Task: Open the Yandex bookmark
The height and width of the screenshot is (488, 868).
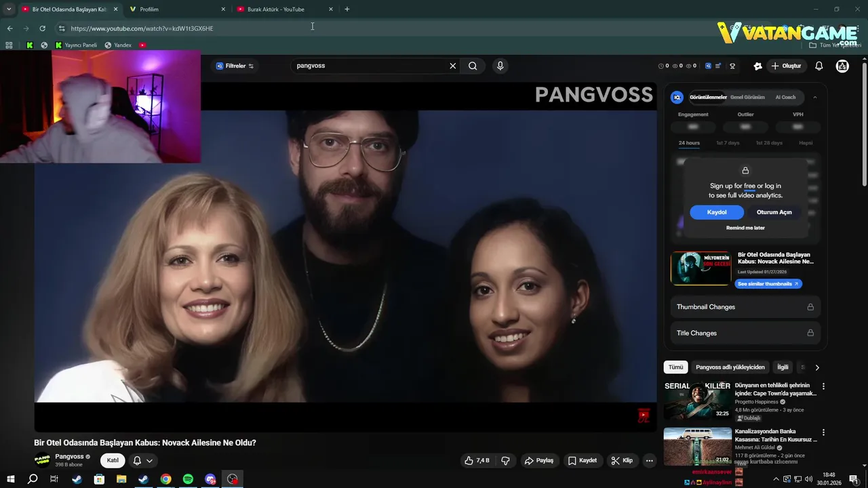Action: [x=118, y=45]
